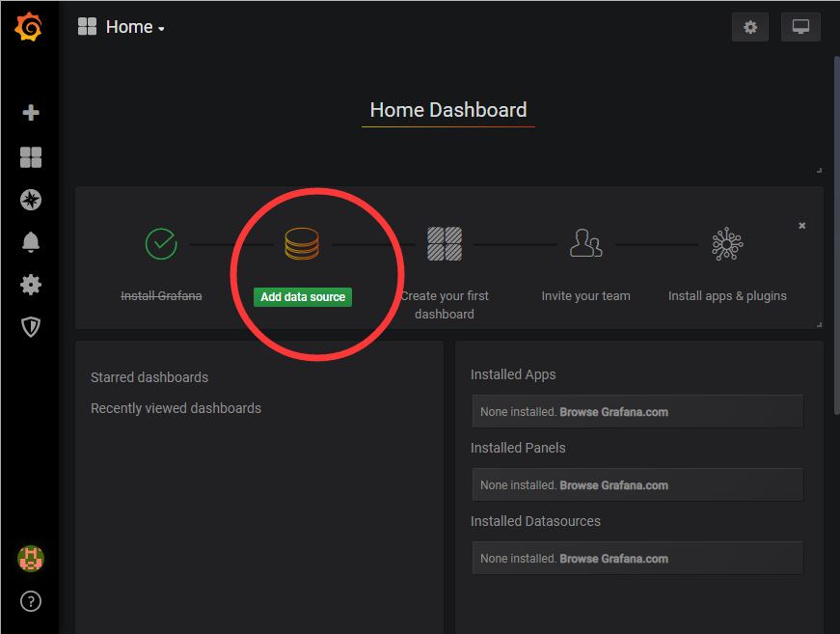Open Configuration gear icon in sidebar
This screenshot has width=840, height=634.
(x=31, y=285)
